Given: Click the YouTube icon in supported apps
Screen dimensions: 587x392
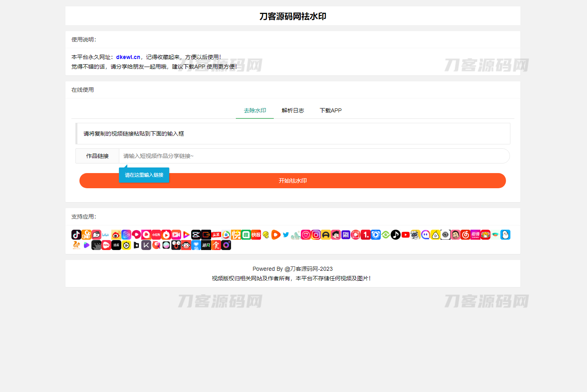Looking at the screenshot, I should point(405,235).
